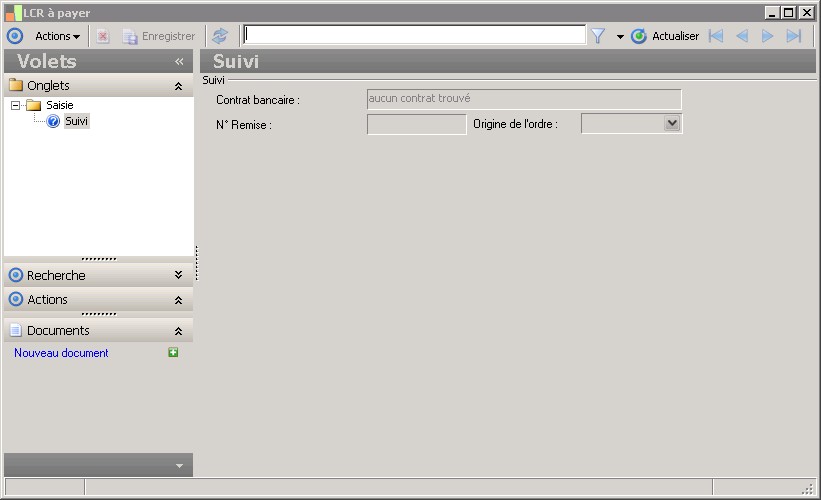Click the Documents section label

point(58,330)
